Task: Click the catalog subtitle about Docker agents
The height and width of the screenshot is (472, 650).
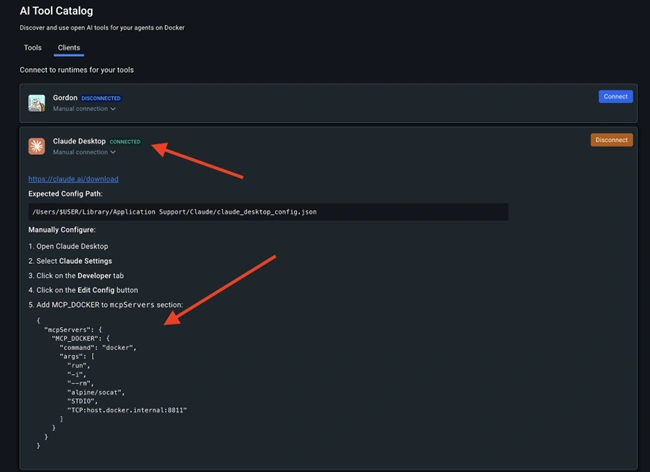Action: tap(102, 28)
